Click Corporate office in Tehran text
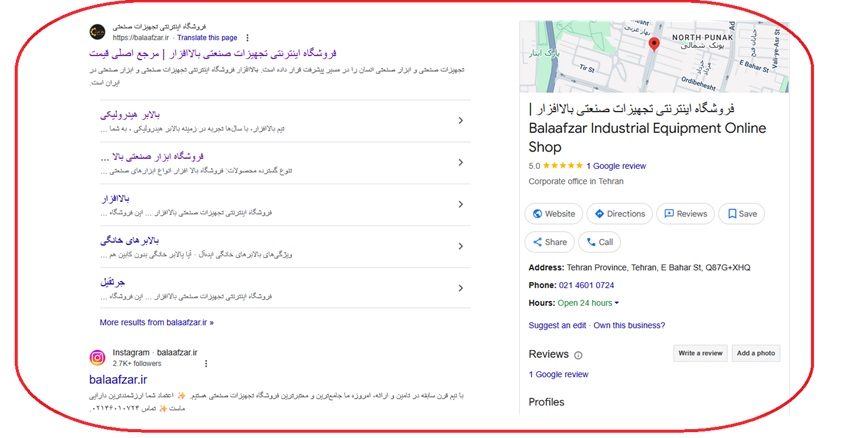This screenshot has width=850, height=438. [x=576, y=182]
